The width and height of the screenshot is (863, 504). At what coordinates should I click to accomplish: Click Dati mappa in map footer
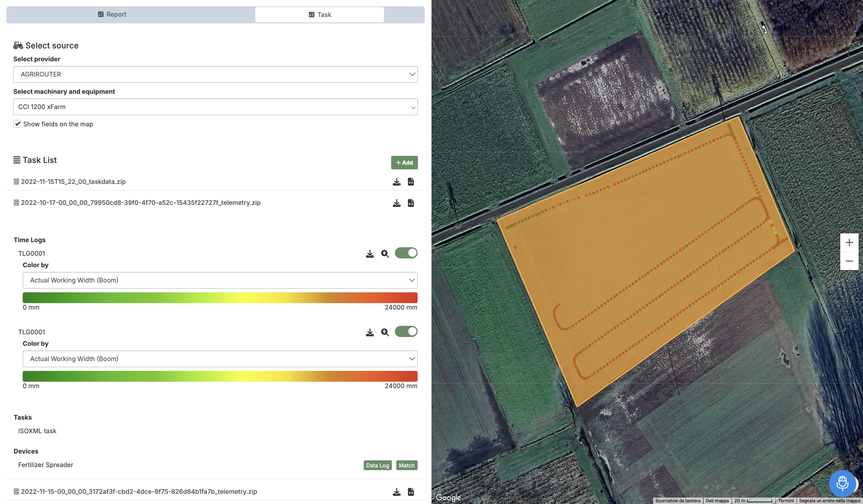coord(717,501)
